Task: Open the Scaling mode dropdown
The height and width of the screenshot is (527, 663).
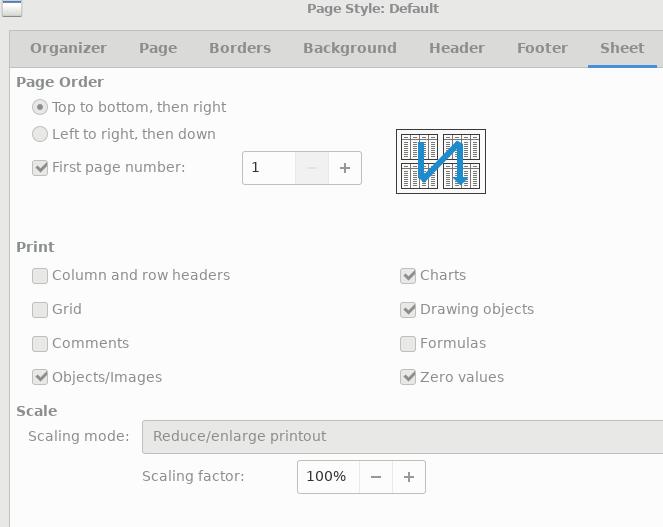Action: pyautogui.click(x=402, y=437)
